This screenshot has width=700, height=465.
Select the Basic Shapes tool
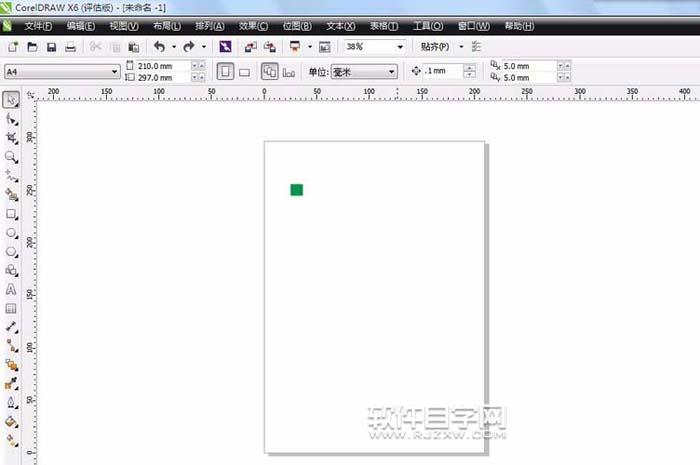12,270
